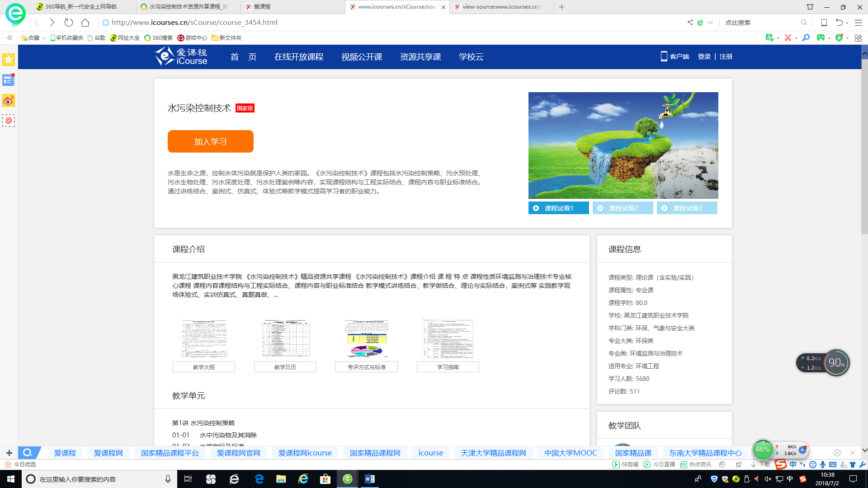
Task: Open the extensions grid icon
Action: click(858, 38)
